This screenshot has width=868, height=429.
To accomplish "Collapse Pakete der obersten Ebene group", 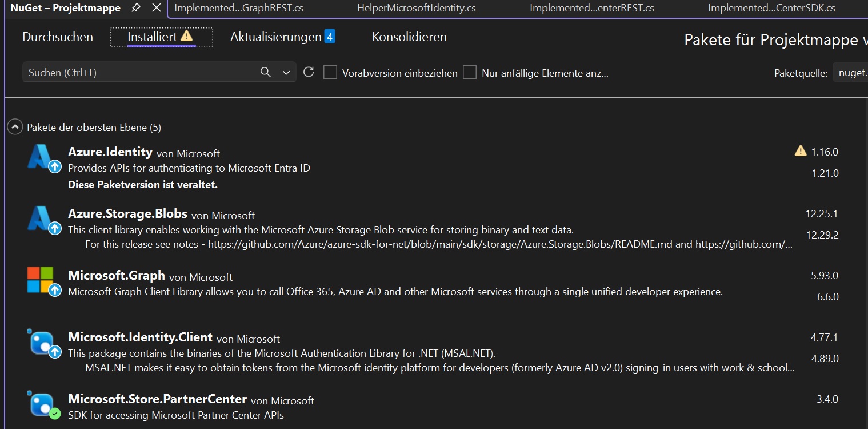I will [15, 127].
